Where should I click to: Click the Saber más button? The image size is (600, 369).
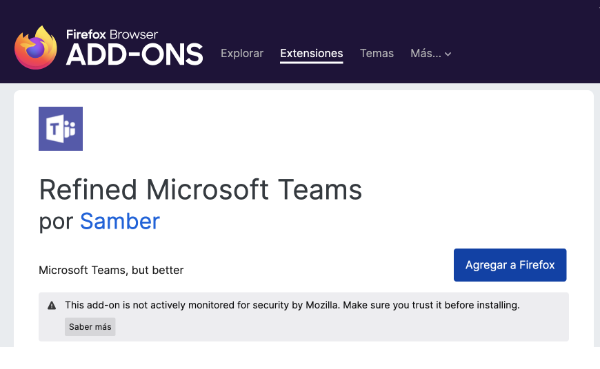pyautogui.click(x=90, y=327)
